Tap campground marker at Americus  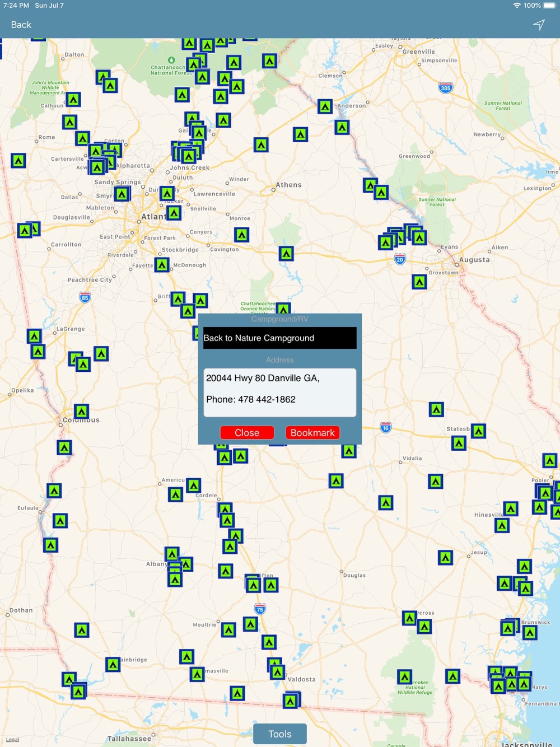(176, 494)
